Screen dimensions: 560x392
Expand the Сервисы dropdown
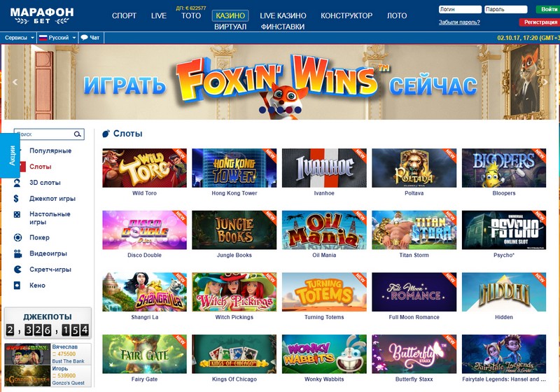click(19, 38)
